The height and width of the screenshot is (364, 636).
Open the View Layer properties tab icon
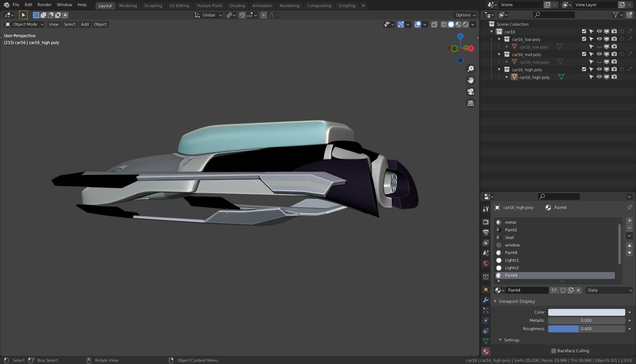(486, 242)
